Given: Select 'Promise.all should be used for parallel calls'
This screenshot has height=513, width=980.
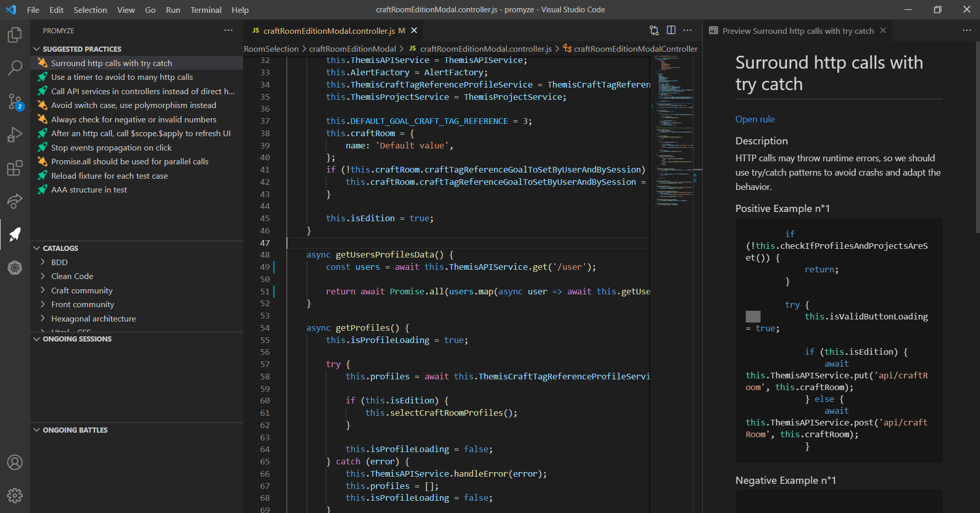Looking at the screenshot, I should click(129, 162).
